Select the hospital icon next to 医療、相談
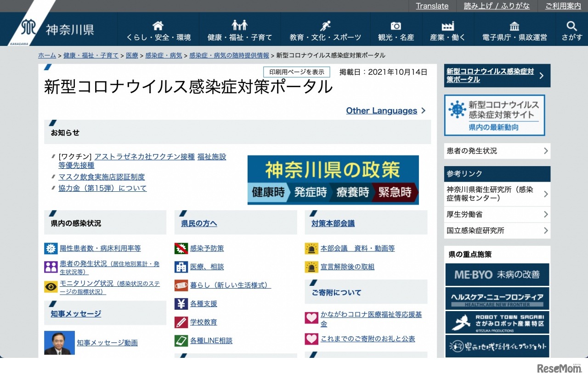 tap(181, 266)
